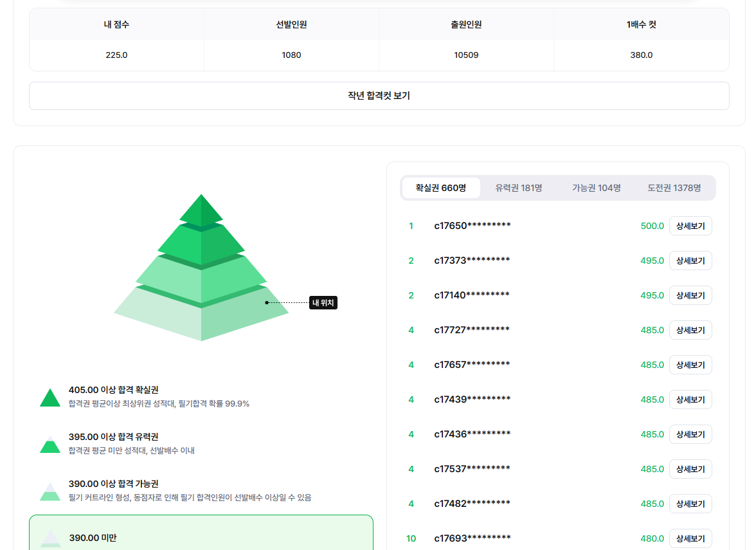Click the 405.00 이상 합격 확실권 text
This screenshot has height=550, width=756.
point(113,390)
